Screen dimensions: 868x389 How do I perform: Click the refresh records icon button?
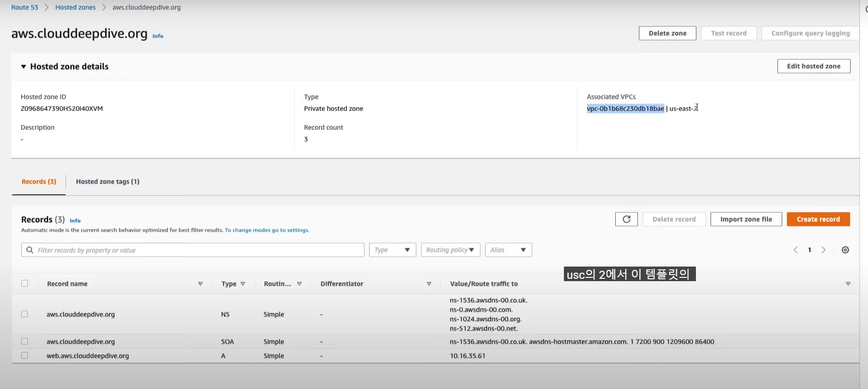pos(626,219)
